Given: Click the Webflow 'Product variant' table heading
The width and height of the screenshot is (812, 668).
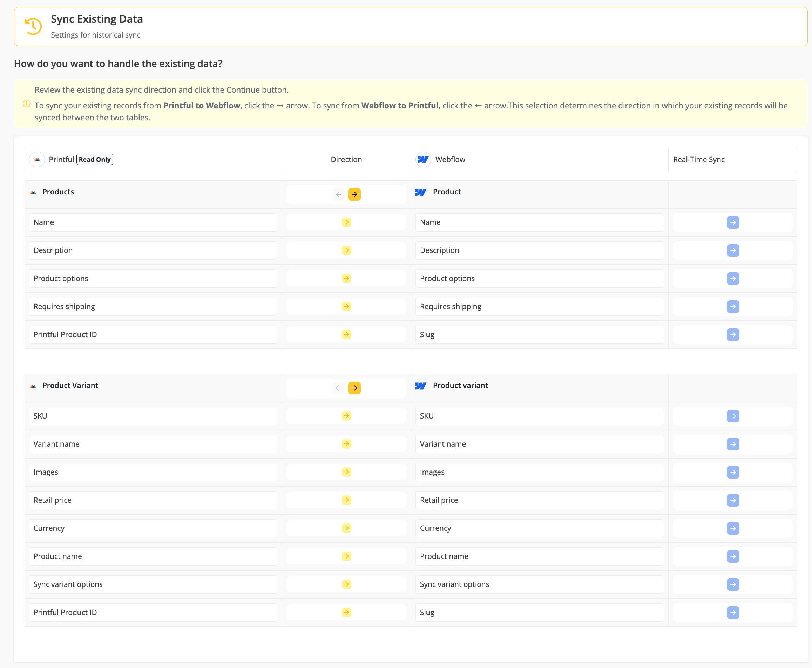Looking at the screenshot, I should pos(460,385).
